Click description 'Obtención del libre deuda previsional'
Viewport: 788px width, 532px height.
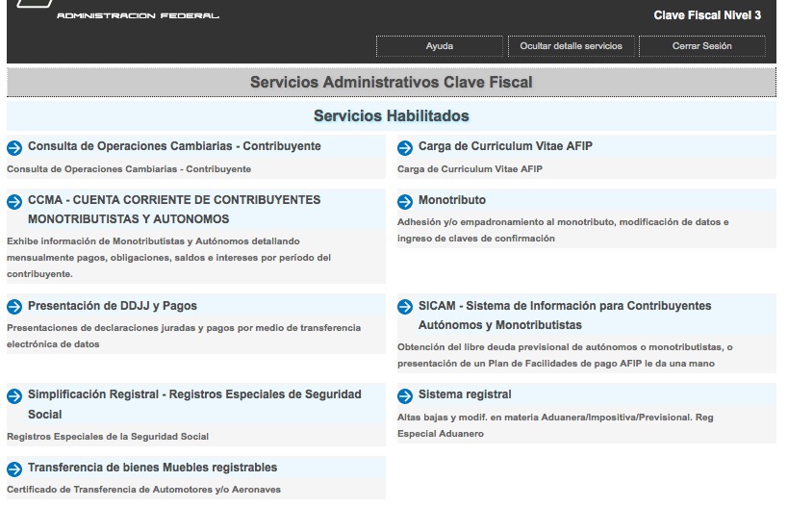coord(565,355)
